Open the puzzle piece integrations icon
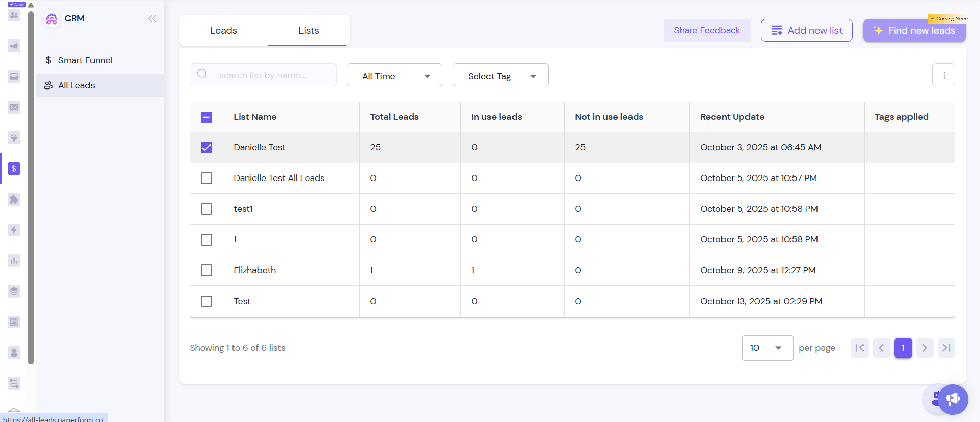 (x=14, y=199)
